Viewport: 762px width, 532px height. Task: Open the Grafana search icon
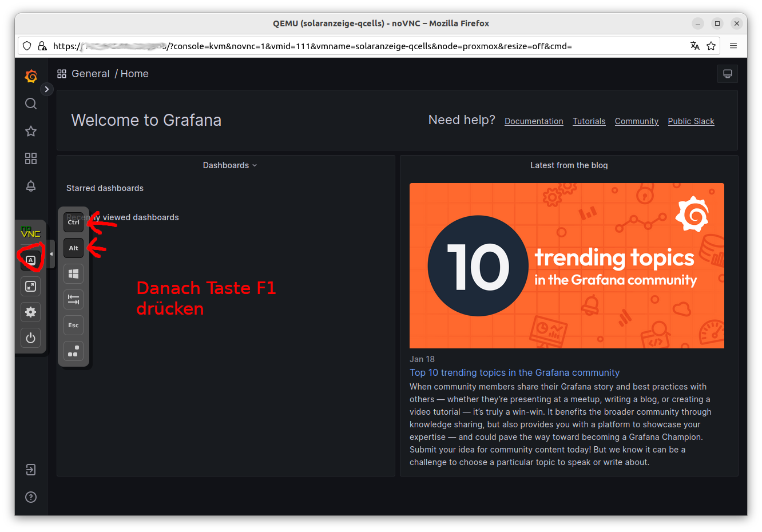(31, 104)
